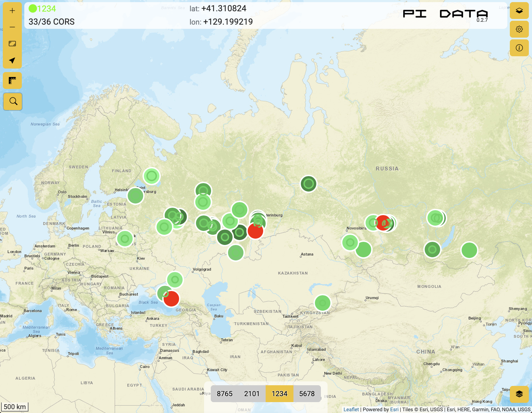Select the green station marker in Kyrgyzstan
Image resolution: width=532 pixels, height=413 pixels.
323,303
